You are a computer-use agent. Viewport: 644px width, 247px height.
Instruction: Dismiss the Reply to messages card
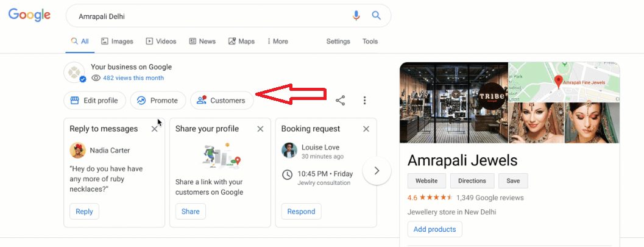tap(154, 129)
